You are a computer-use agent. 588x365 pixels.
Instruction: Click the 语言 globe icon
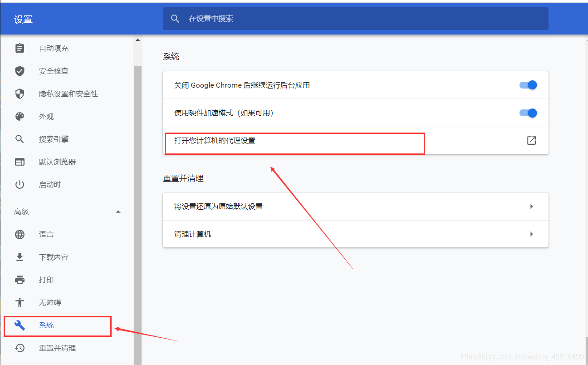[x=20, y=234]
